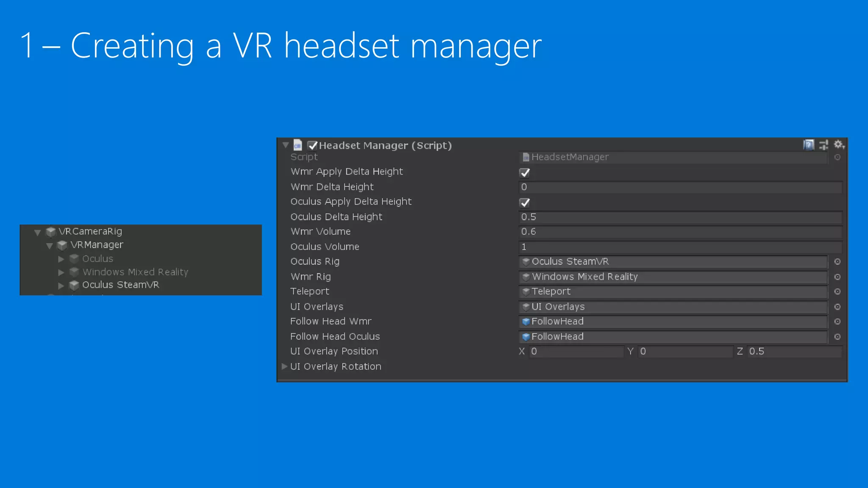This screenshot has height=488, width=868.
Task: Click the HeadsetManager script asset icon
Action: [x=526, y=157]
